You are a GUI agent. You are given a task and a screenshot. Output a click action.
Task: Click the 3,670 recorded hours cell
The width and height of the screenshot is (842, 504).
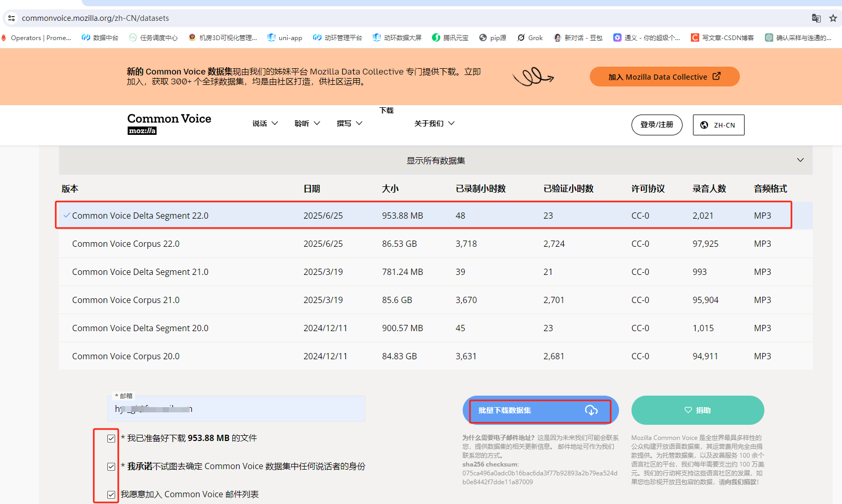466,300
